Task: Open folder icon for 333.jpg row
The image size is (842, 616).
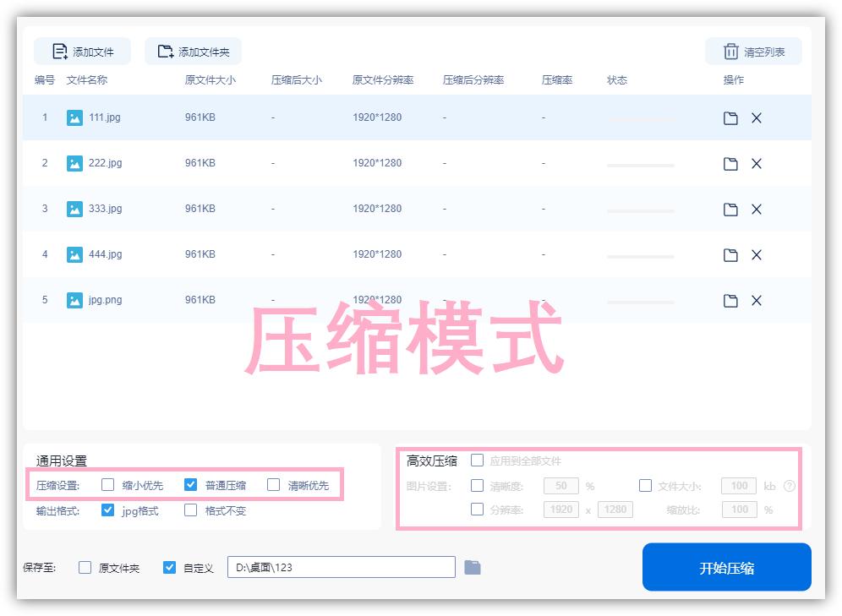Action: click(730, 210)
